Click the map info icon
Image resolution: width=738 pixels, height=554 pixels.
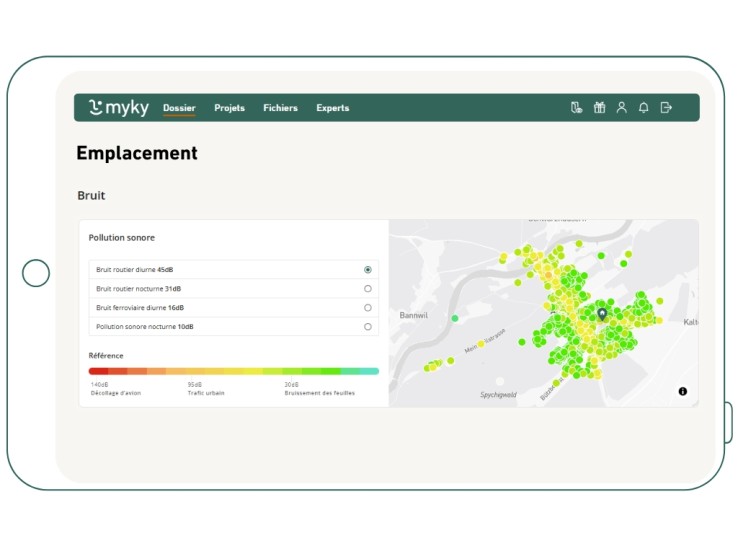pyautogui.click(x=683, y=391)
